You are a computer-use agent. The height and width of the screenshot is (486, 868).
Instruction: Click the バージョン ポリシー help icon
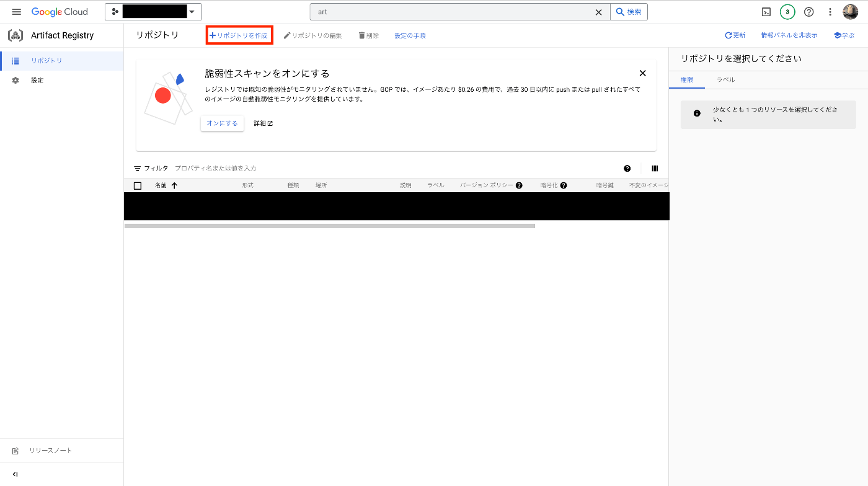519,185
